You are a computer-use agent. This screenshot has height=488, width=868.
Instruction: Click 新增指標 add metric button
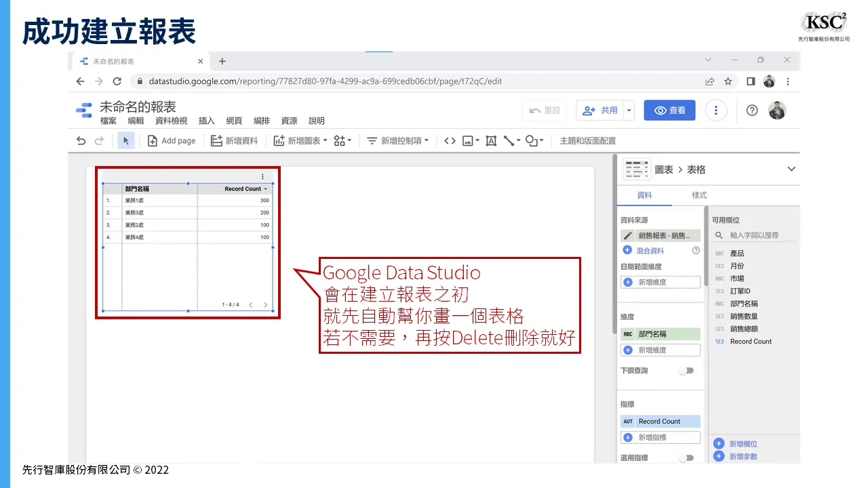pyautogui.click(x=660, y=438)
